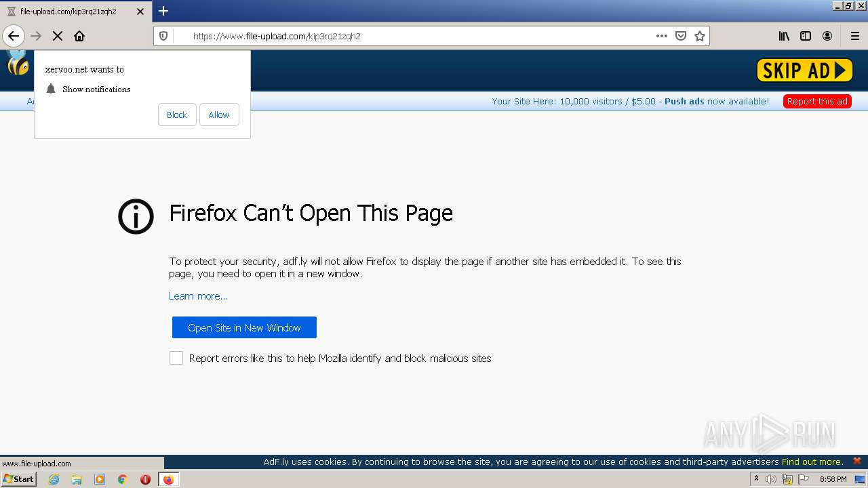Click the taskbar clock 8:58 PM
Viewport: 868px width, 488px height.
[833, 479]
